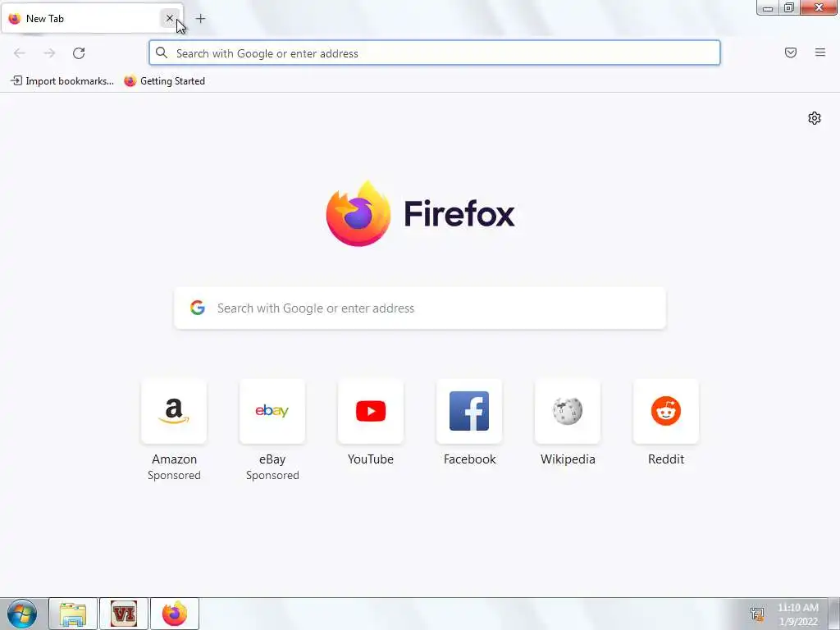840x630 pixels.
Task: Click Import bookmarks in bookmarks toolbar
Action: 62,81
